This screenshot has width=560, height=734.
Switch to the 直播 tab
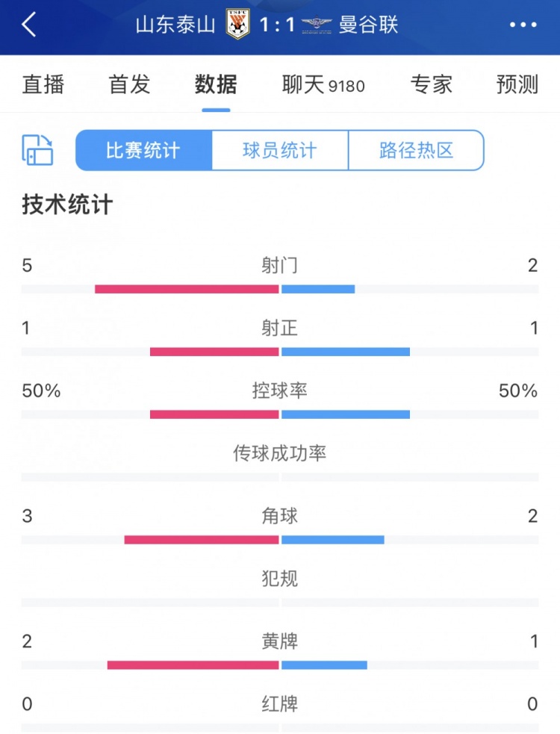(43, 84)
